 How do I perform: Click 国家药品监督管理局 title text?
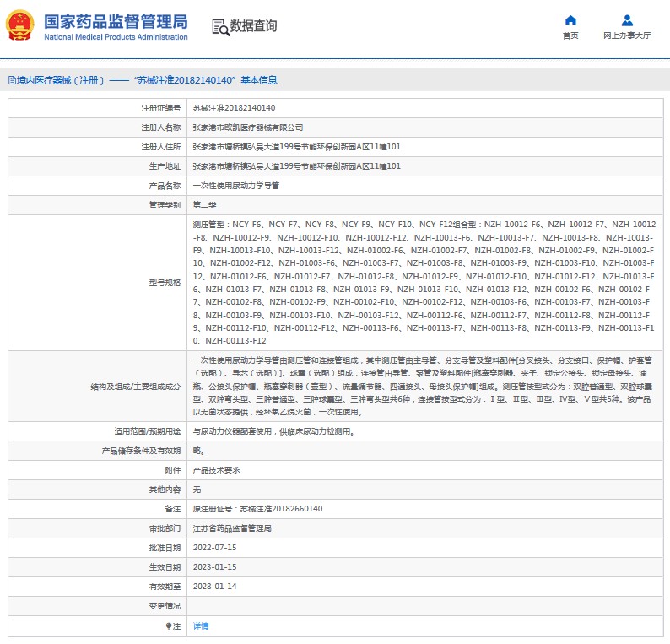(x=116, y=21)
